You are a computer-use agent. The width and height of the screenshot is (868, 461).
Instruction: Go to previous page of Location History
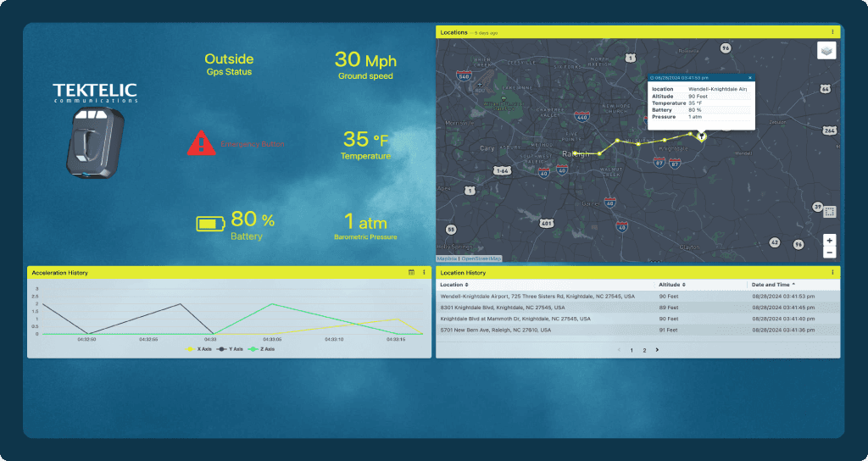[x=618, y=350]
